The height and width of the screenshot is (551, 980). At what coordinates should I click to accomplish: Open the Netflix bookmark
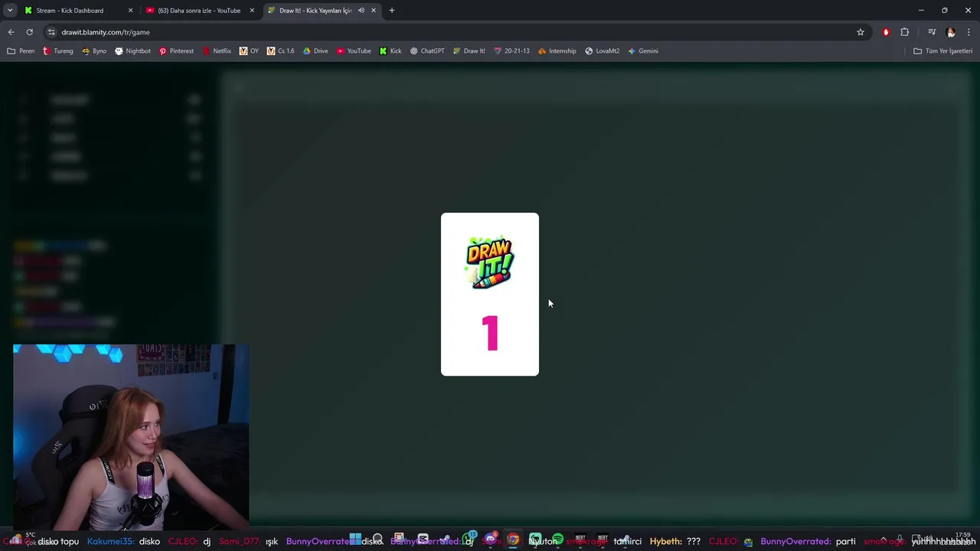click(217, 51)
